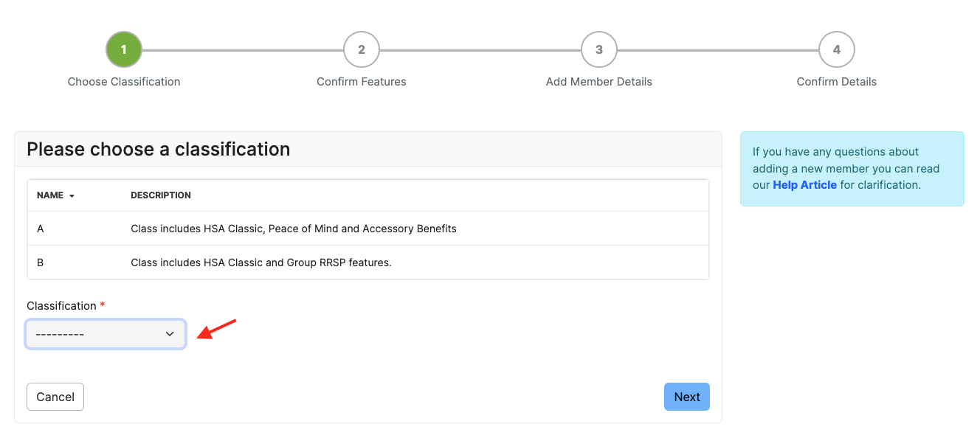Click the step 3 circle

599,49
